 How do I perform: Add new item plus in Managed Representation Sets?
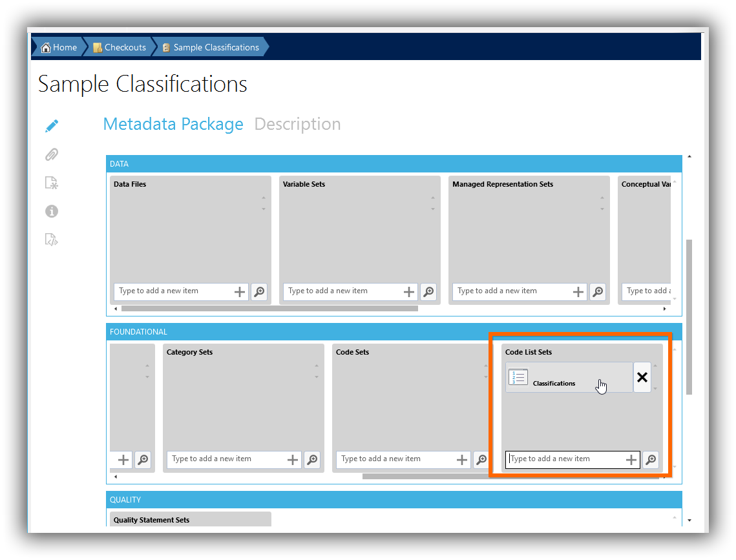tap(578, 292)
